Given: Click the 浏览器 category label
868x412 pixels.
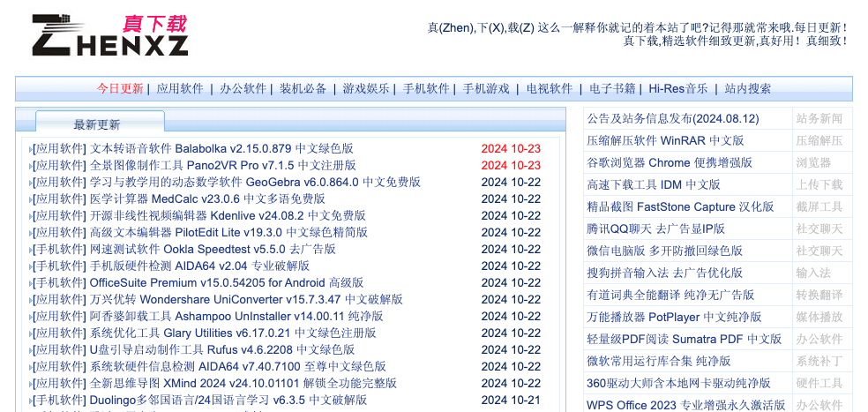Looking at the screenshot, I should (x=813, y=163).
